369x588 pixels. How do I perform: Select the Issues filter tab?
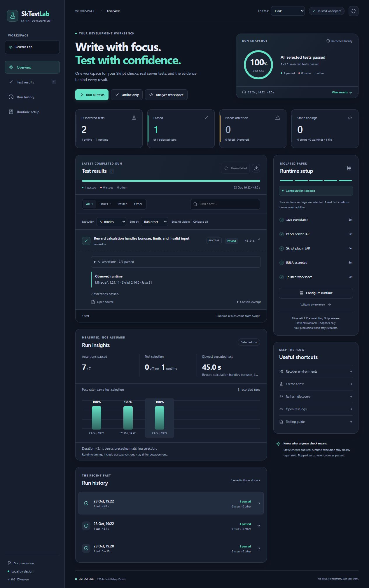pos(105,204)
